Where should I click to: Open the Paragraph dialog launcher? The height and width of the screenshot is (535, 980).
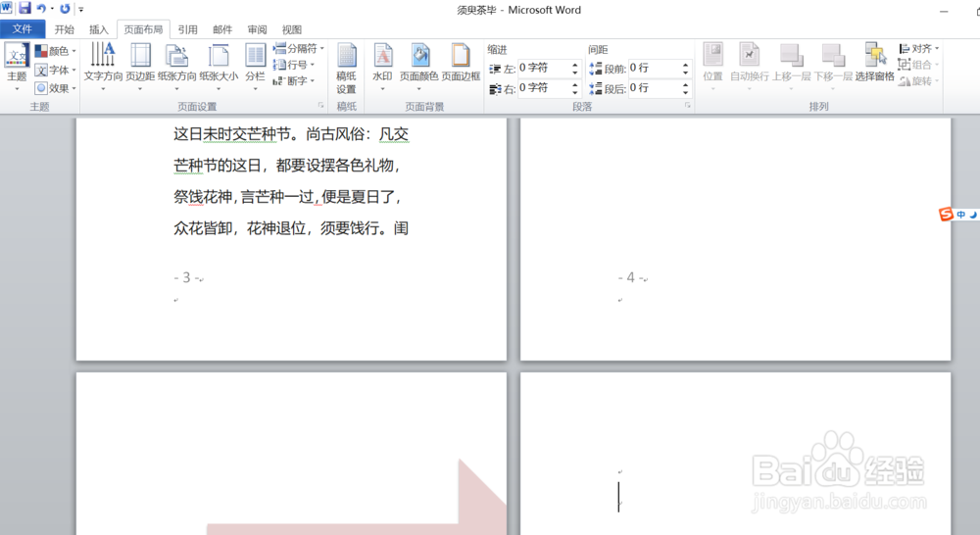(688, 106)
